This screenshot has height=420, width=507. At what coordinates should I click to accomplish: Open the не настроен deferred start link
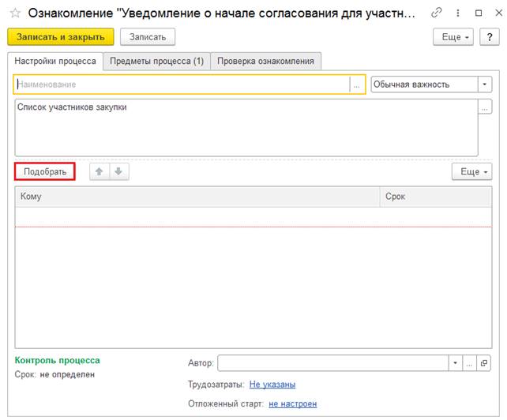tap(293, 404)
